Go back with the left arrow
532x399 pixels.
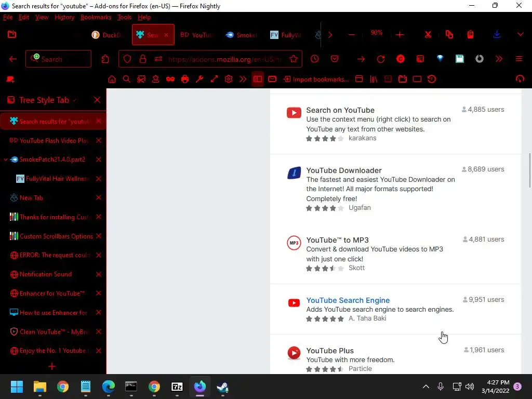tap(13, 59)
